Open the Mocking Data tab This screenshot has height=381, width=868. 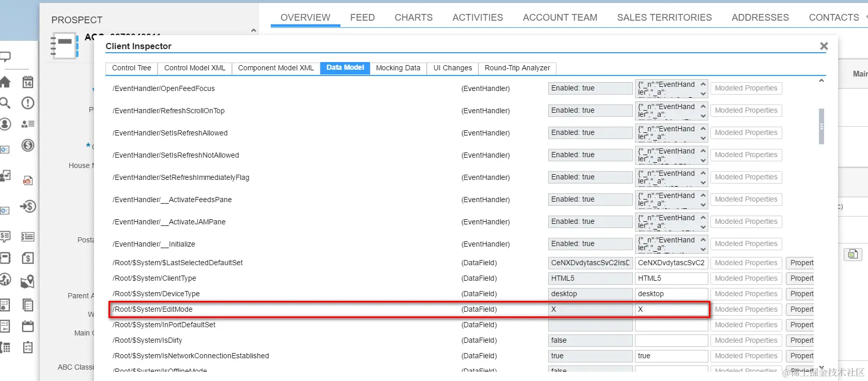[x=398, y=68]
